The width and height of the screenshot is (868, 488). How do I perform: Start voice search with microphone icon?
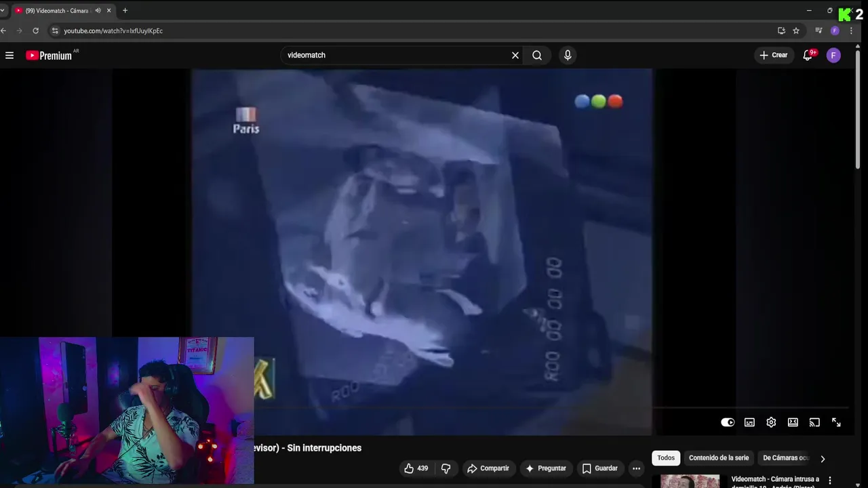[568, 56]
